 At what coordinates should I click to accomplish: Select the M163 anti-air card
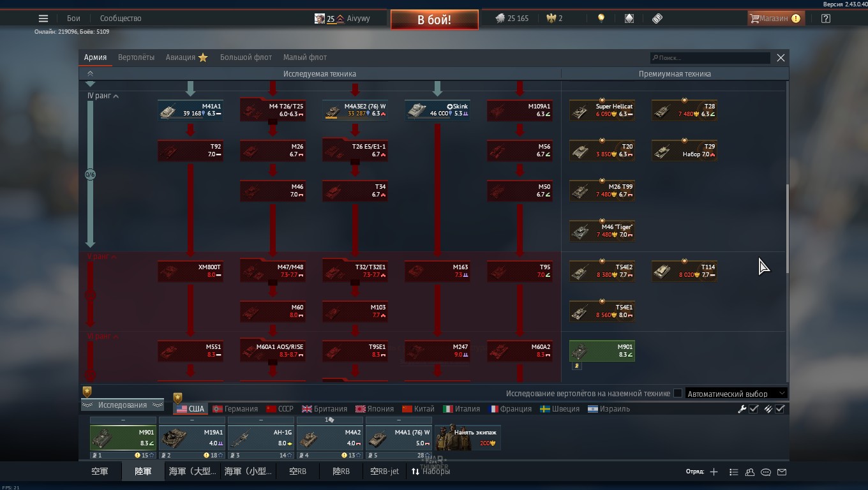[x=437, y=271]
